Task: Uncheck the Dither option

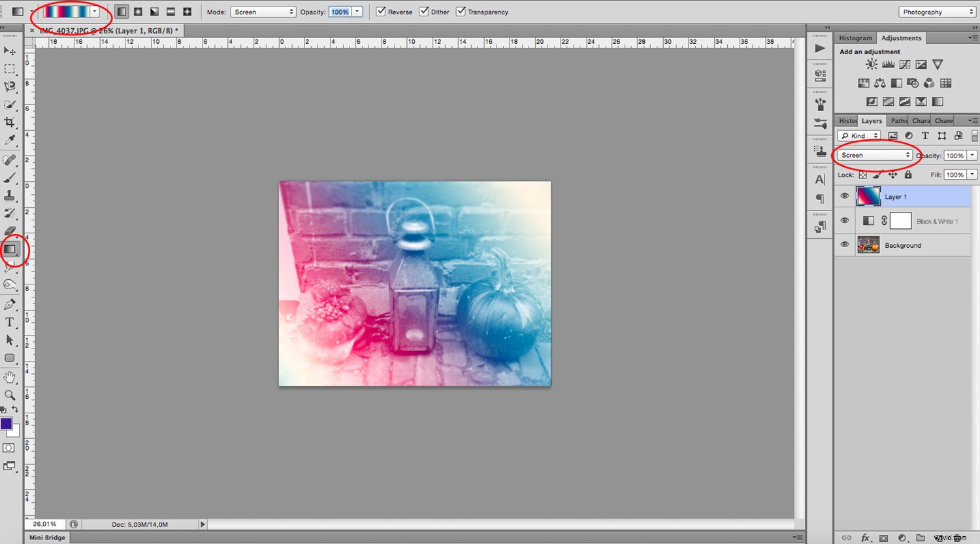Action: click(x=424, y=11)
